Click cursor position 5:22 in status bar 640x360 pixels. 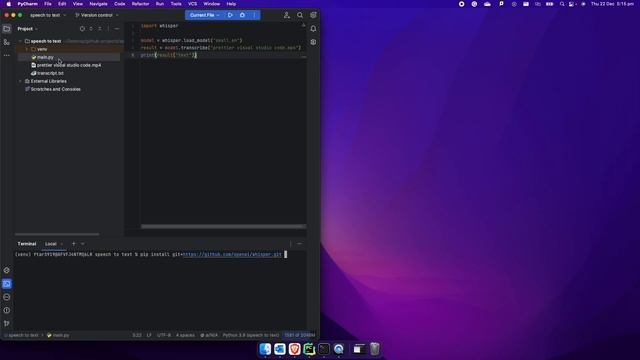(137, 335)
